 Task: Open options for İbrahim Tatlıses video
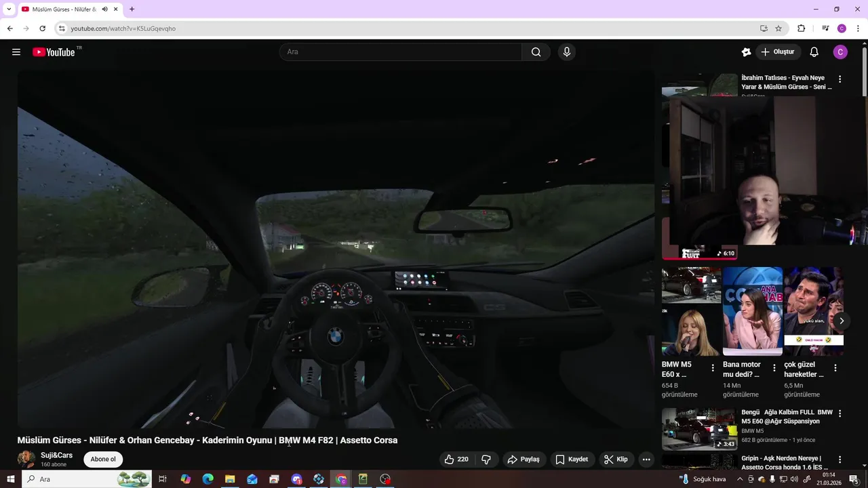840,79
